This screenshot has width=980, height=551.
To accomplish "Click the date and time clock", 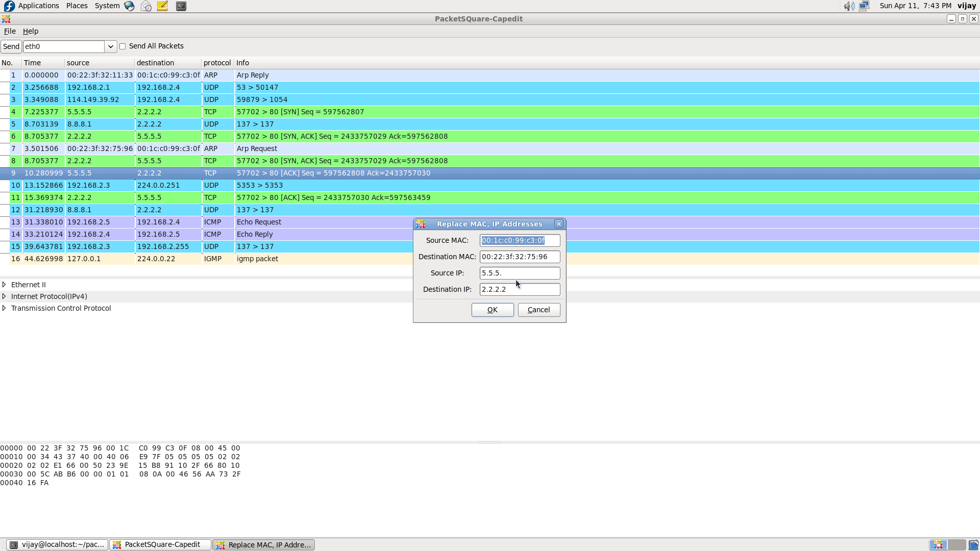I will [x=915, y=6].
